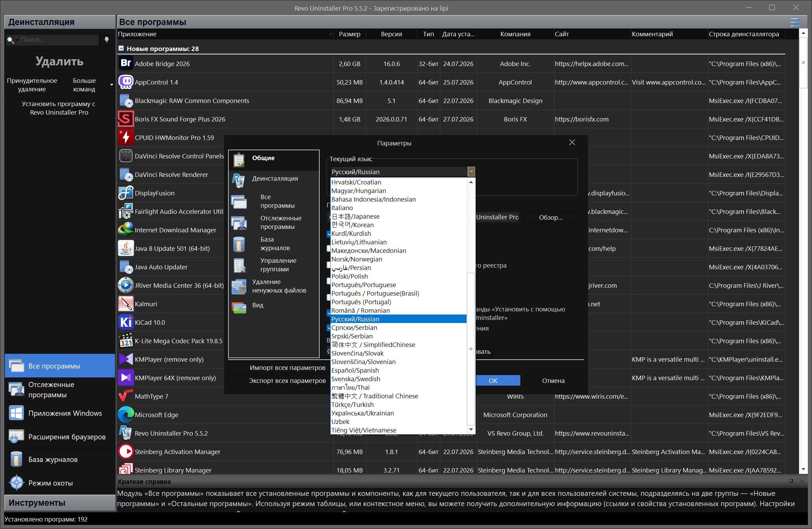
Task: Click the Kalmuri app icon
Action: [126, 304]
